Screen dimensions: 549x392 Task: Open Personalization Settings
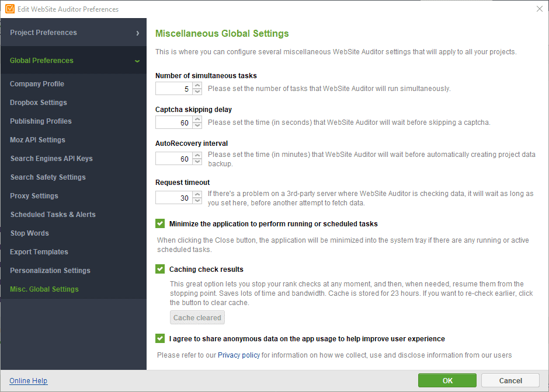[50, 271]
